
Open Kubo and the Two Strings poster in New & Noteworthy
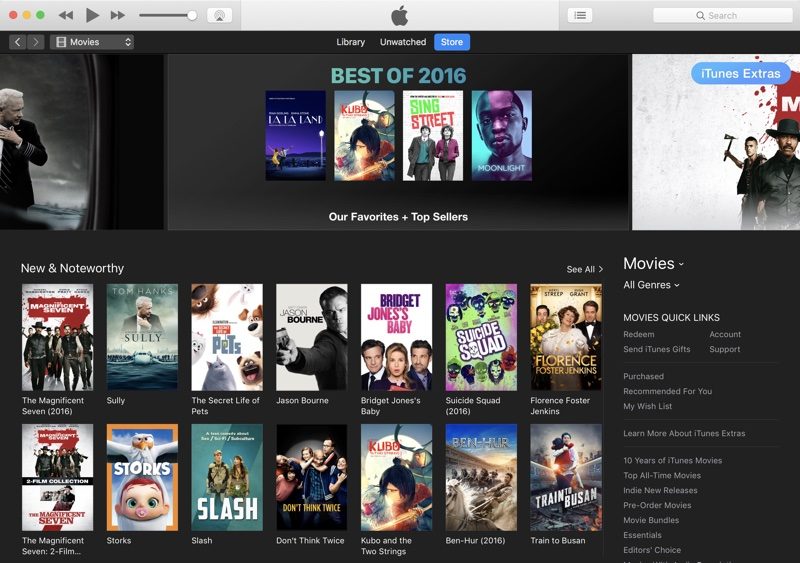click(396, 477)
